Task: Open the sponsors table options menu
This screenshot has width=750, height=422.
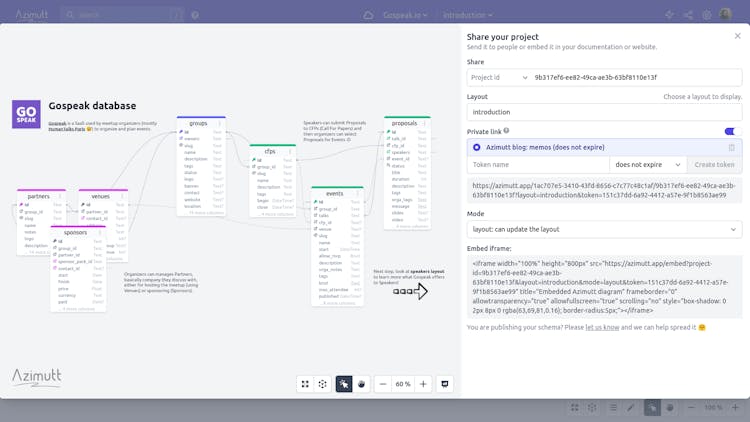Action: tap(100, 233)
